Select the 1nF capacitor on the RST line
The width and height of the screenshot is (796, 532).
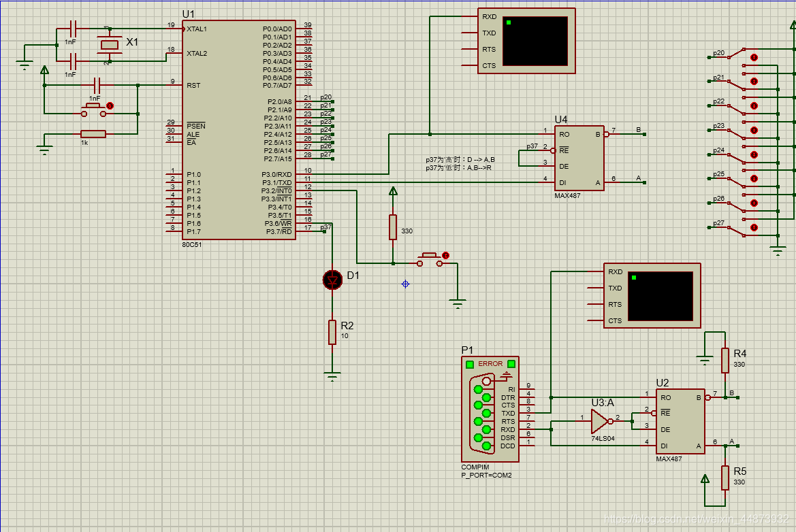97,85
